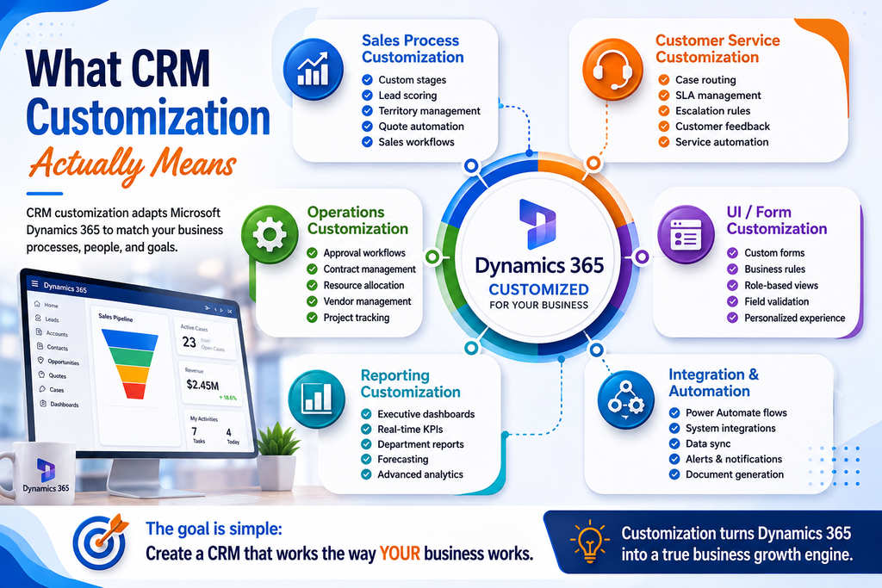Screen dimensions: 882x588
Task: Click the target and arrow goal icon
Action: [x=101, y=542]
